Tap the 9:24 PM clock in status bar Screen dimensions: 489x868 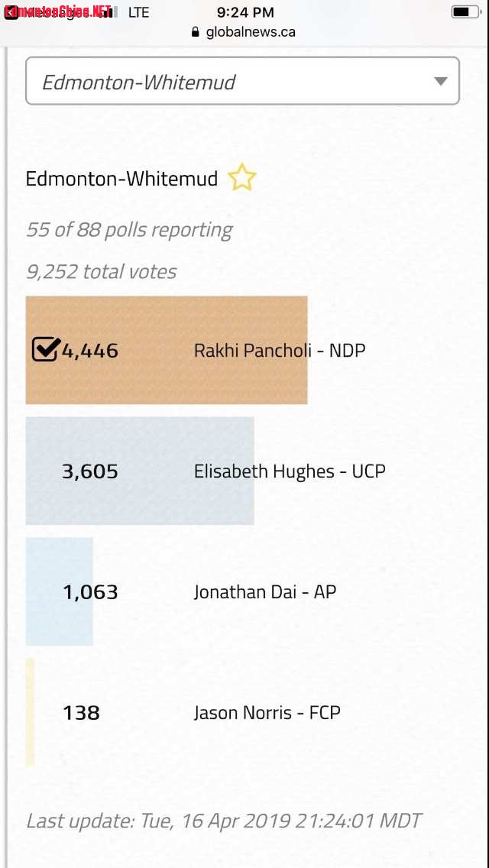244,11
